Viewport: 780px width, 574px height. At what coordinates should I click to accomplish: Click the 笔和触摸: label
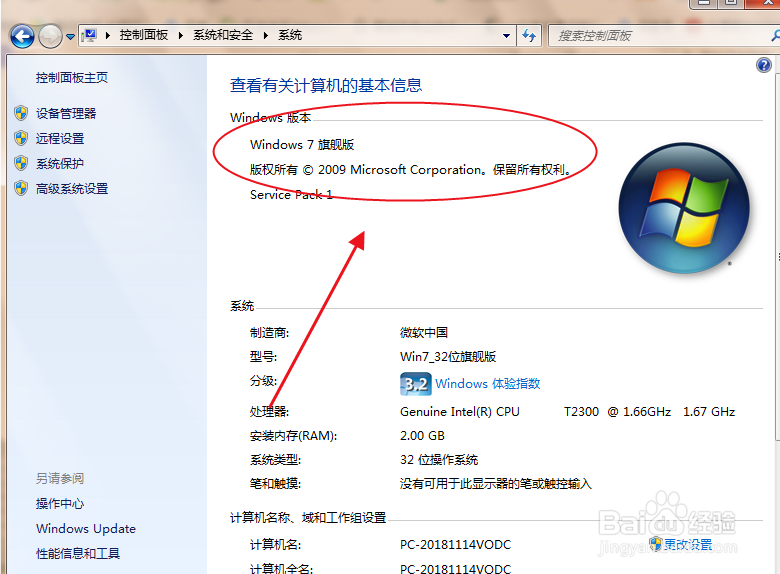[x=275, y=483]
